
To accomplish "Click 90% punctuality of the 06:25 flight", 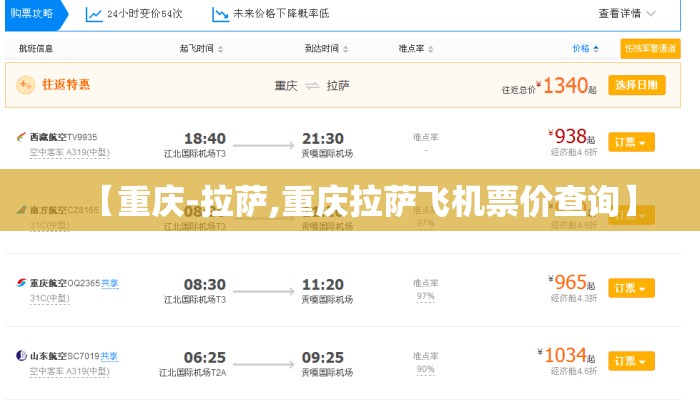I will coord(425,369).
